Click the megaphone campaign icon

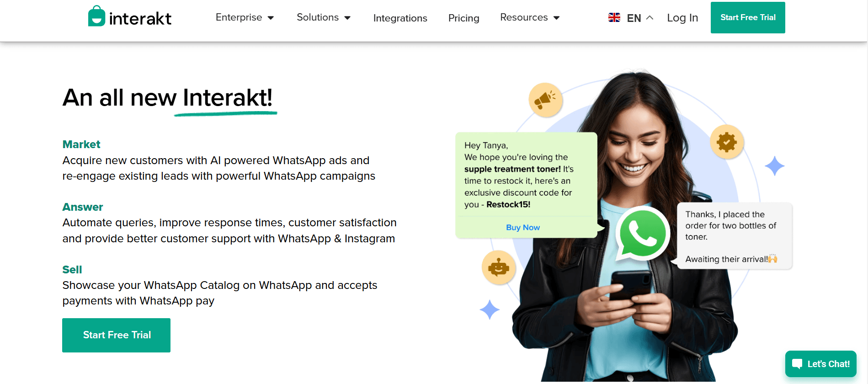point(545,99)
